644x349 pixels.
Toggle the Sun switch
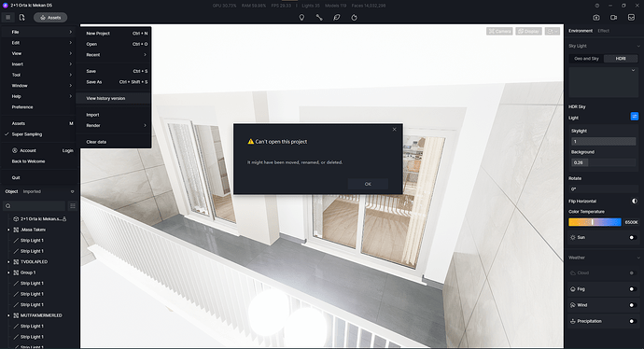click(x=633, y=237)
